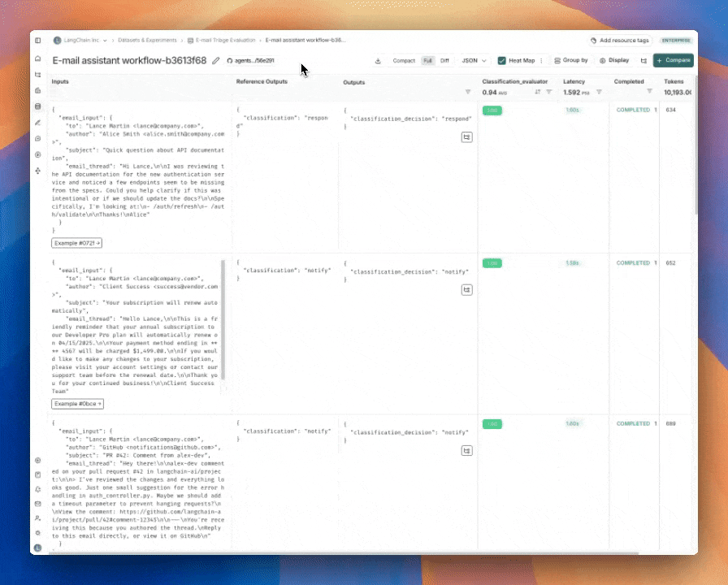Open the Home icon in left sidebar
Viewport: 728px width, 585px height.
click(x=37, y=59)
